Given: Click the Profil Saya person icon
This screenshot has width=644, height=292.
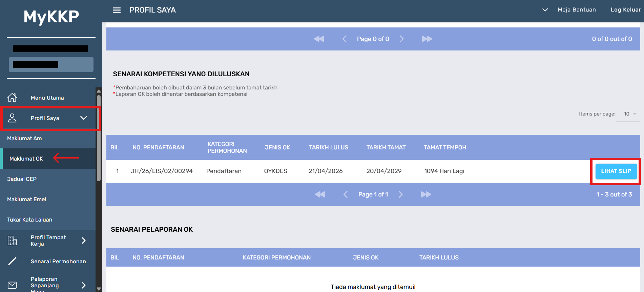Looking at the screenshot, I should [x=12, y=118].
